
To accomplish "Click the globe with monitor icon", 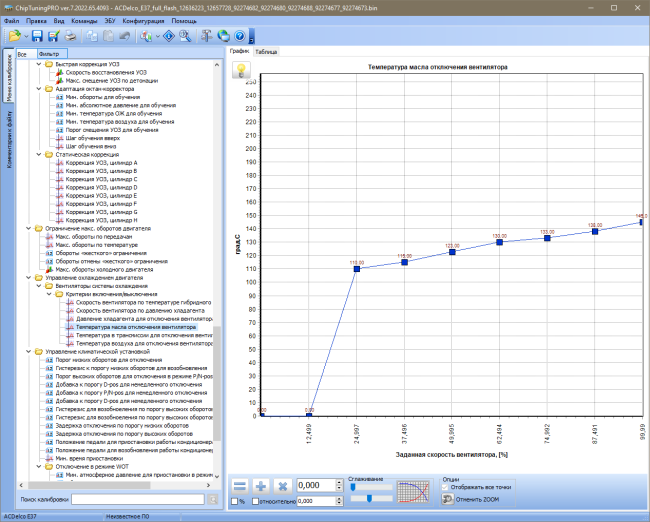I will point(223,36).
